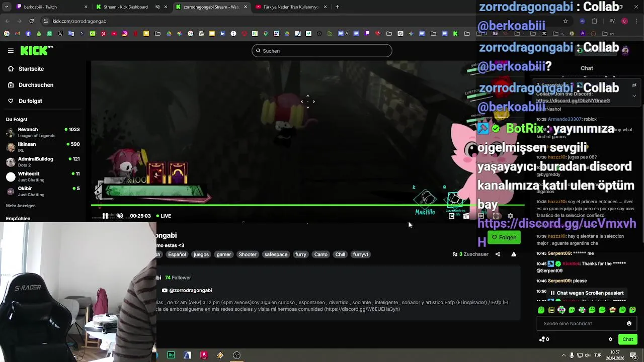Select the juegos tag

tap(201, 254)
